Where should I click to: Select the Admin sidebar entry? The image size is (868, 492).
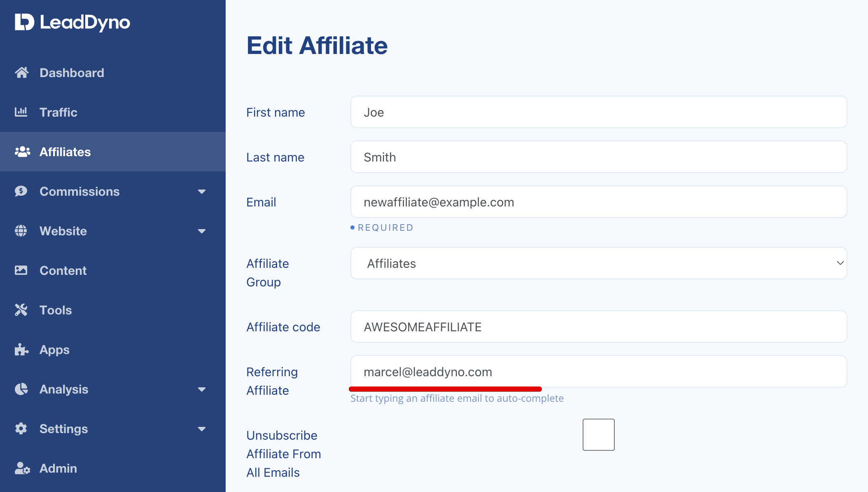[x=58, y=468]
